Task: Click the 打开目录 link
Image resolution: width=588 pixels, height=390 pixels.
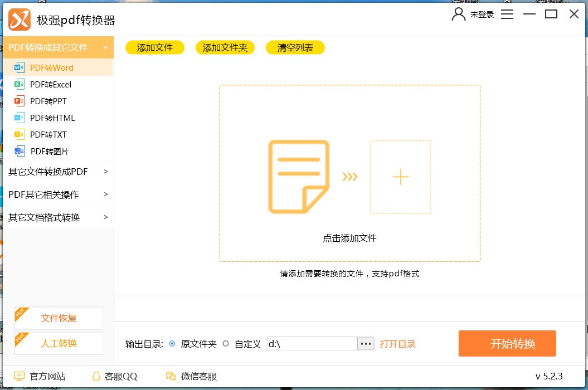Action: [x=397, y=344]
